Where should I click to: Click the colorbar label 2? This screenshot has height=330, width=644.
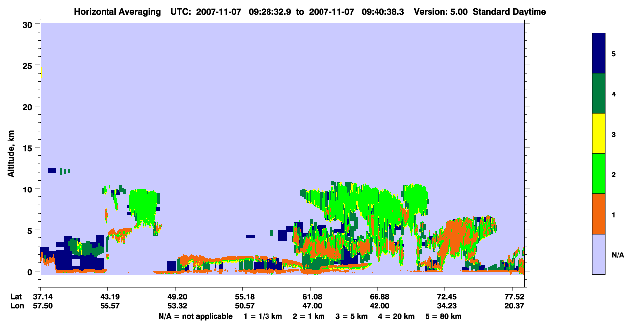(614, 174)
